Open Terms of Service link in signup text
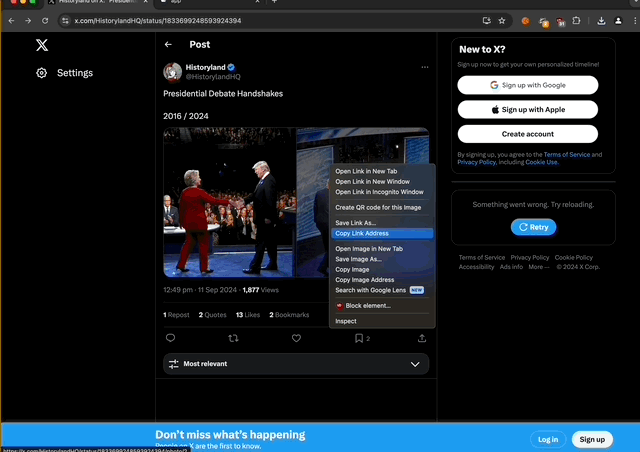This screenshot has width=640, height=452. click(x=567, y=155)
